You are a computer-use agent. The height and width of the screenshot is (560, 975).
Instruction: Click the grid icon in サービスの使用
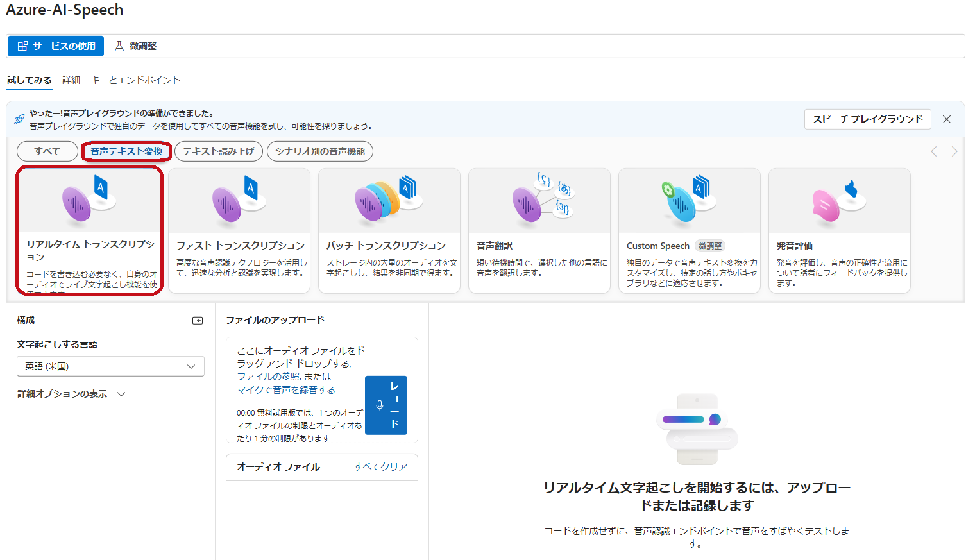click(22, 46)
